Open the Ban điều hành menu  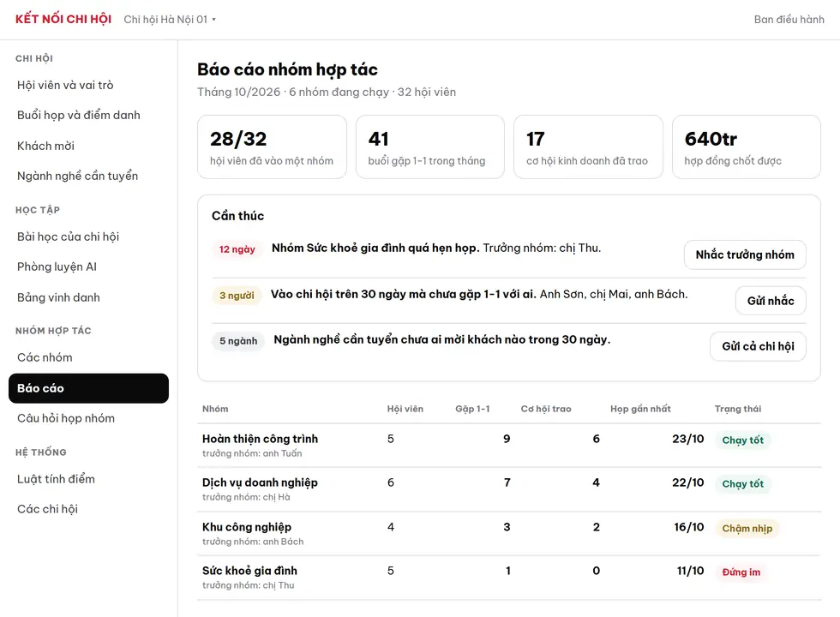coord(789,19)
